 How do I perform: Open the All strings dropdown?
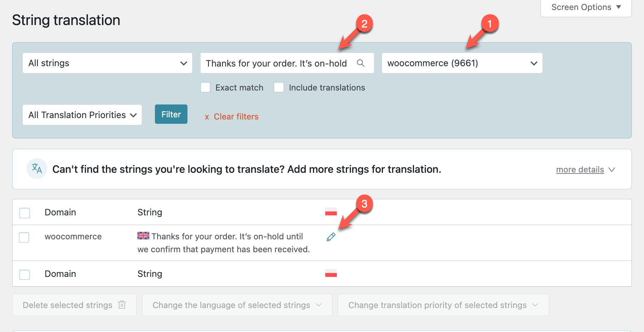(107, 63)
